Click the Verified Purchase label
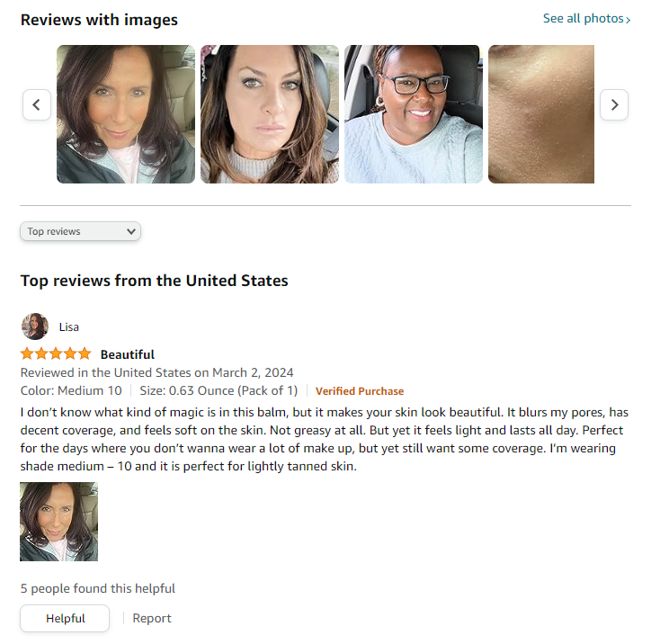 point(360,391)
